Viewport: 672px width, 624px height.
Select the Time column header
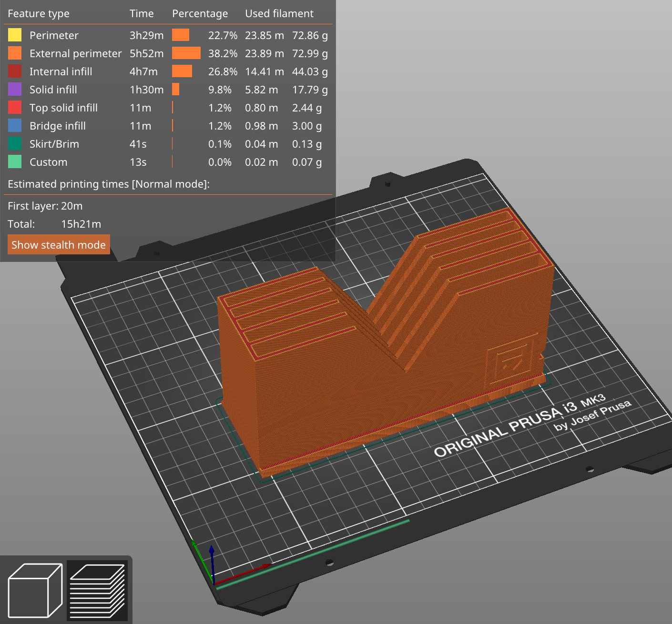tap(142, 13)
